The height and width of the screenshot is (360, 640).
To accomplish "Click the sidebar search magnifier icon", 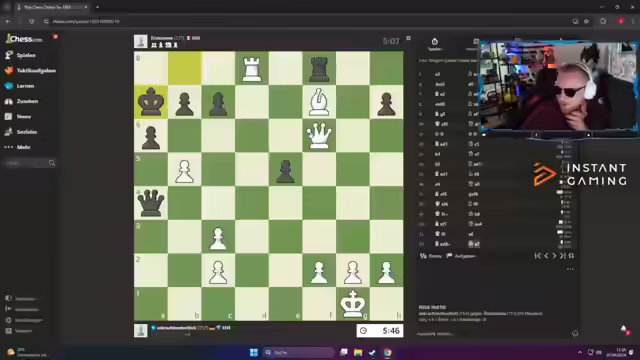I will coord(52,163).
